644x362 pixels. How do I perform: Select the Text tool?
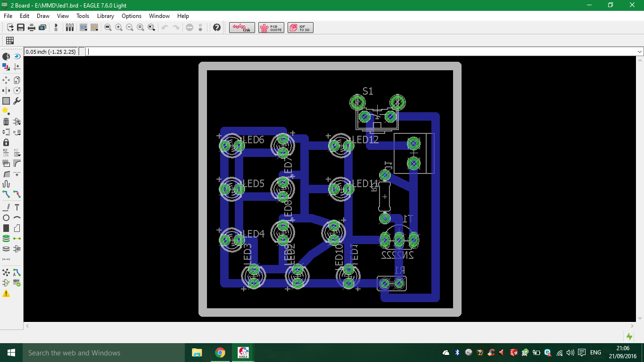pos(17,207)
